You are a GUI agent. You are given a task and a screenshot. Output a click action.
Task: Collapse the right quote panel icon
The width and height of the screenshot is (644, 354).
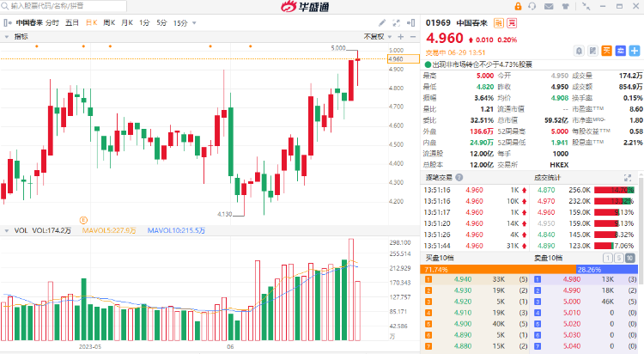tap(410, 23)
